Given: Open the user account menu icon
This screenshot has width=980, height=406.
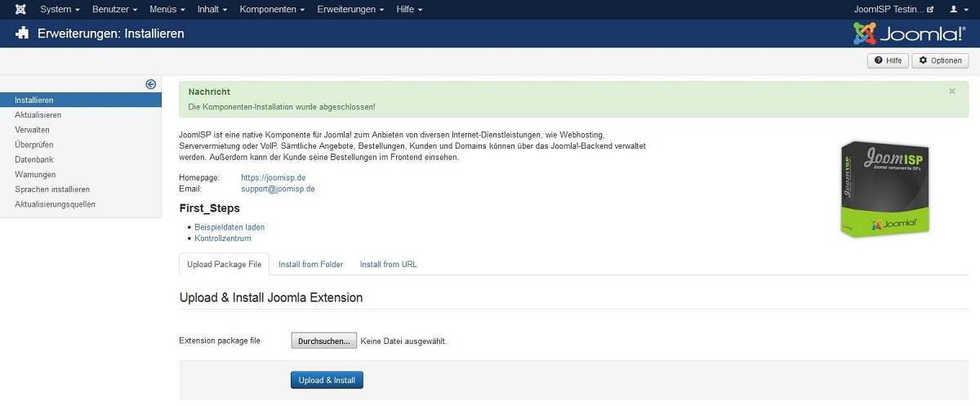Looking at the screenshot, I should (x=958, y=10).
